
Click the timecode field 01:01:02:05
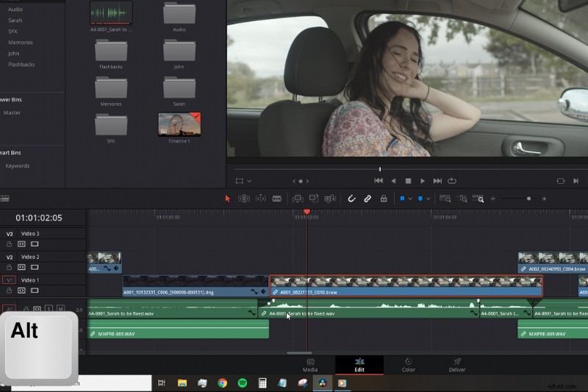[x=39, y=218]
